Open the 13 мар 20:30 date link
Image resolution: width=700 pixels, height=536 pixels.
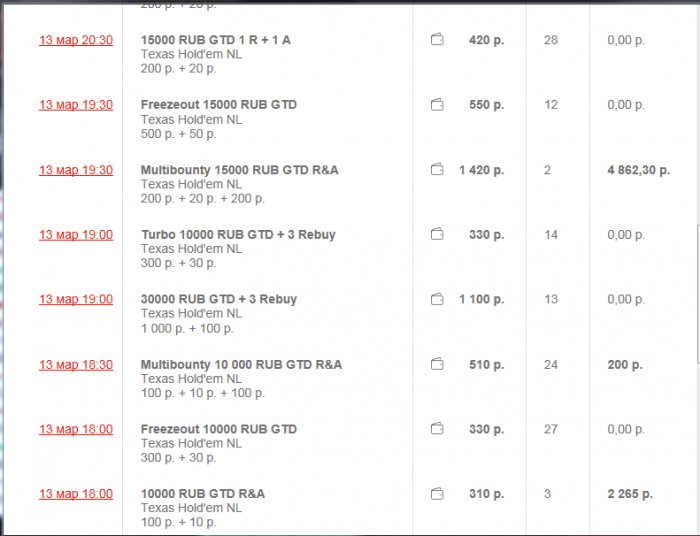[76, 40]
